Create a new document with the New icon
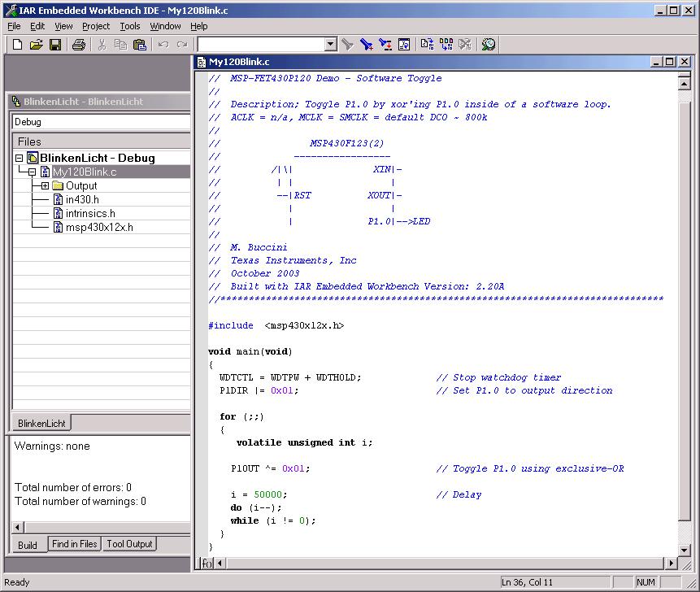 coord(17,44)
